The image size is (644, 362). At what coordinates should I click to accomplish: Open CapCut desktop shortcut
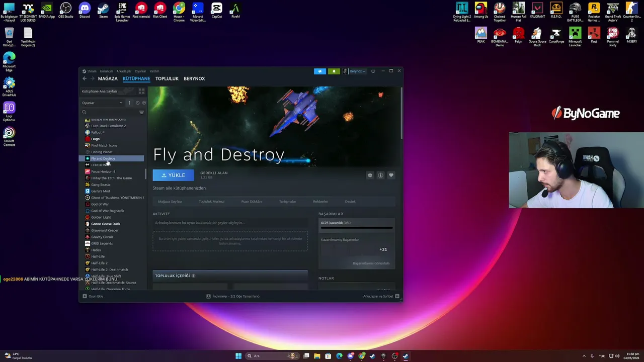[x=217, y=10]
